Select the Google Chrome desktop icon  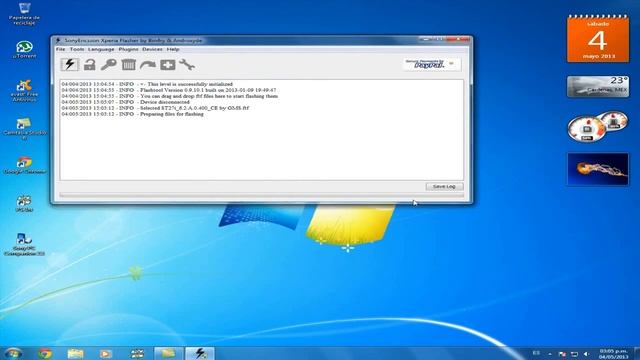[24, 165]
